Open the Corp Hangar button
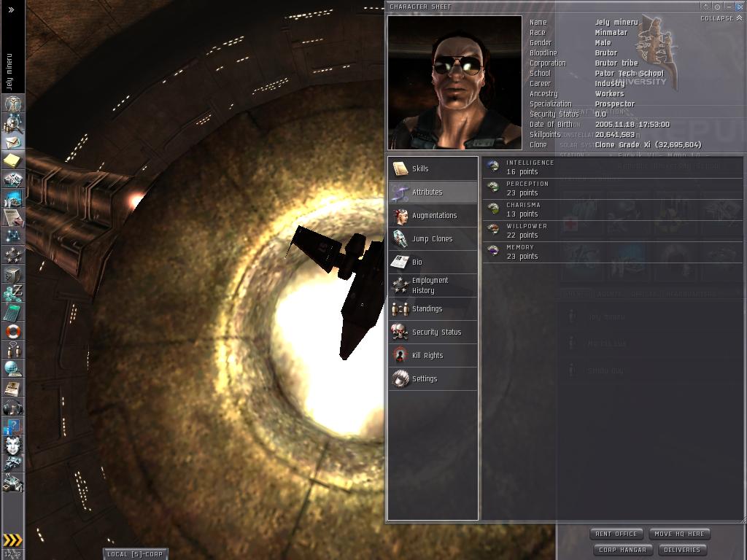The width and height of the screenshot is (747, 560). tap(623, 550)
